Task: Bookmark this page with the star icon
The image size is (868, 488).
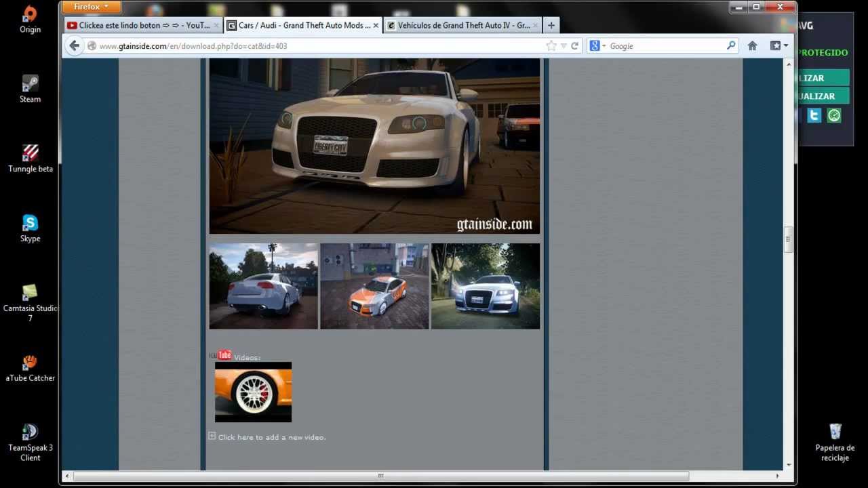Action: click(551, 46)
